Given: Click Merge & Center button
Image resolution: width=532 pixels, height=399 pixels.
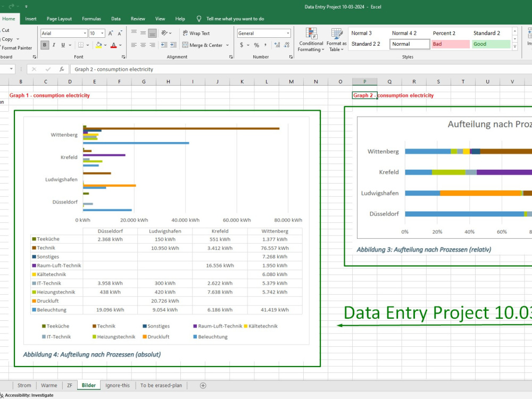Looking at the screenshot, I should point(202,45).
